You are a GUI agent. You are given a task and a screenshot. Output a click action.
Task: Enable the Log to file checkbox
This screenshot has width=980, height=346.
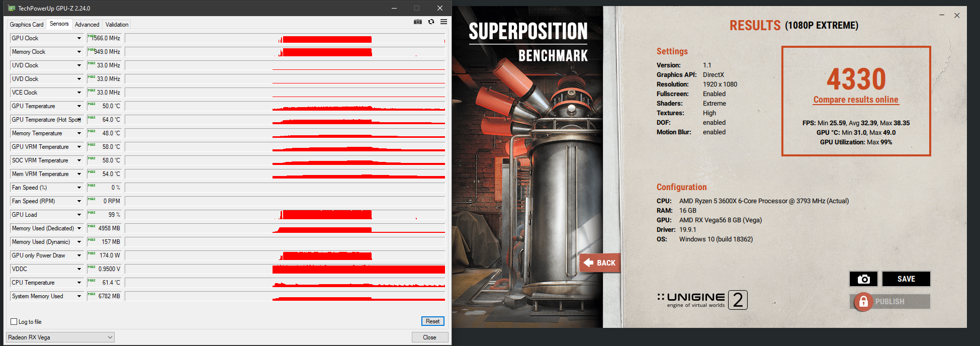coord(14,322)
